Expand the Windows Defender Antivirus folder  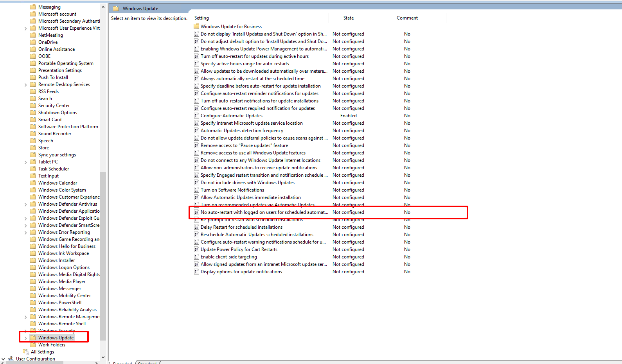click(x=25, y=204)
